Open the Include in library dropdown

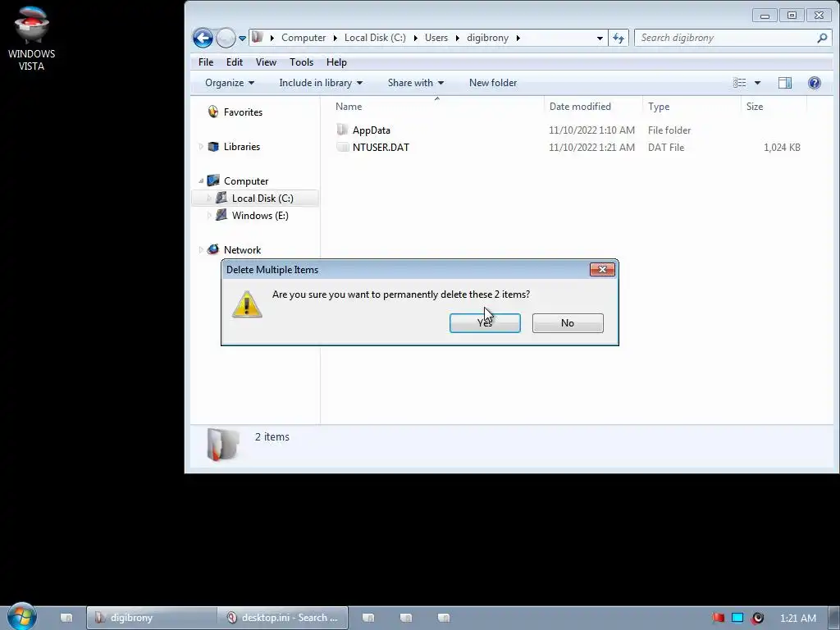[x=321, y=83]
